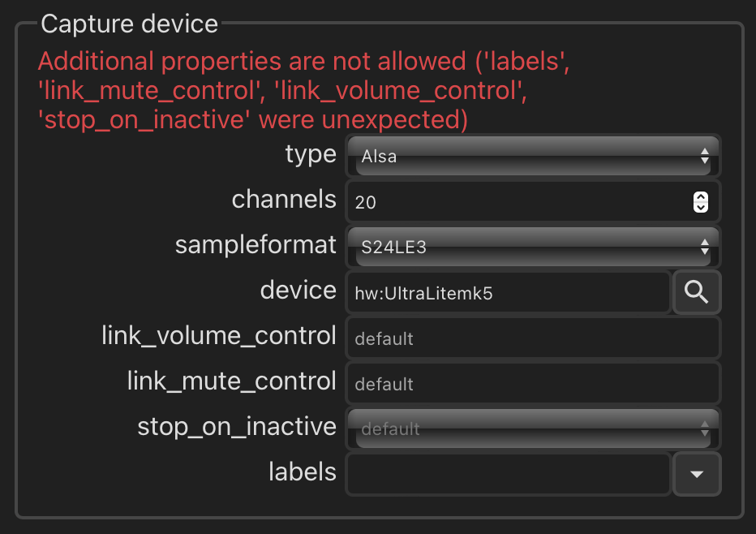Click the device field label
The width and height of the screenshot is (756, 534).
(x=298, y=290)
